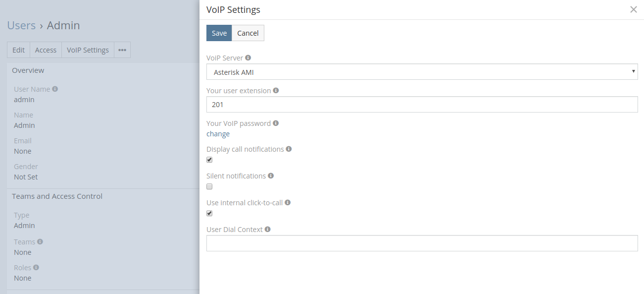Image resolution: width=644 pixels, height=294 pixels.
Task: Click the info icon for Display call notifications
Action: click(x=289, y=149)
